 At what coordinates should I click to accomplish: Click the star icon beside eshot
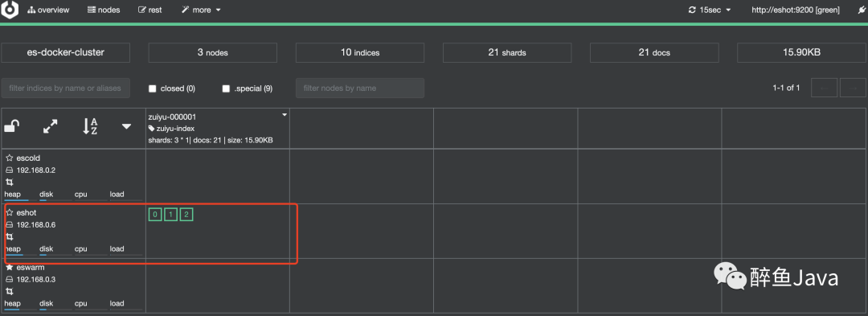tap(10, 212)
